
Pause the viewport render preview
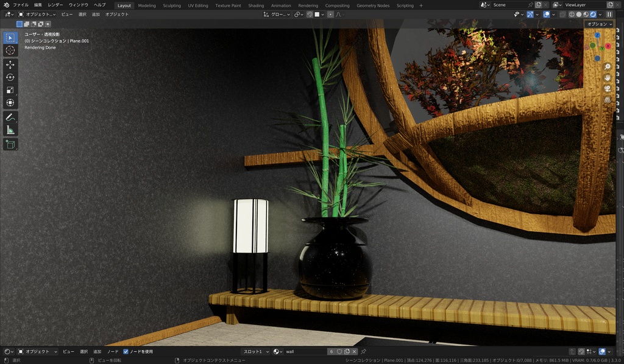click(x=609, y=15)
